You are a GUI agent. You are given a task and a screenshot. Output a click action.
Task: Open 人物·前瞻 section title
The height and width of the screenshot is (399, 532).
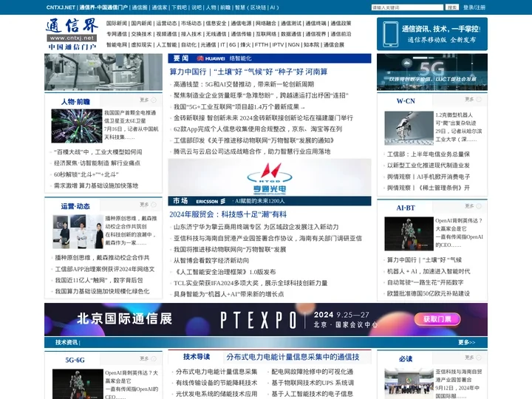point(75,102)
